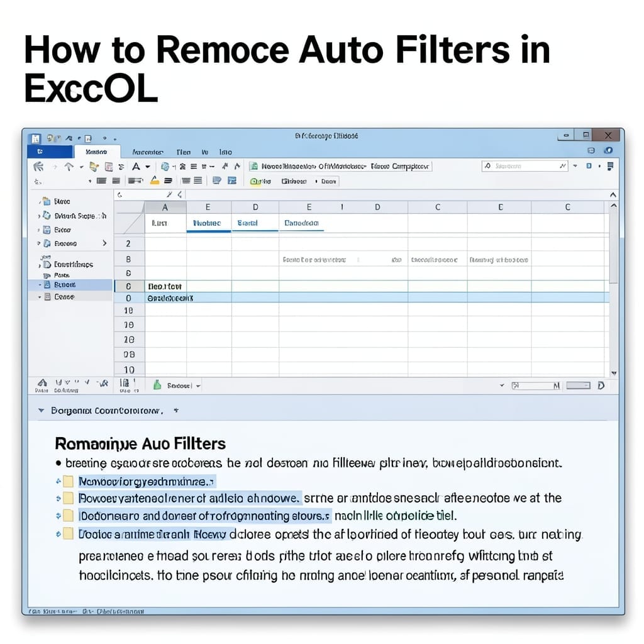Screen dimensions: 644x644
Task: Click the curved back arrow toolbar icon
Action: pyautogui.click(x=38, y=166)
